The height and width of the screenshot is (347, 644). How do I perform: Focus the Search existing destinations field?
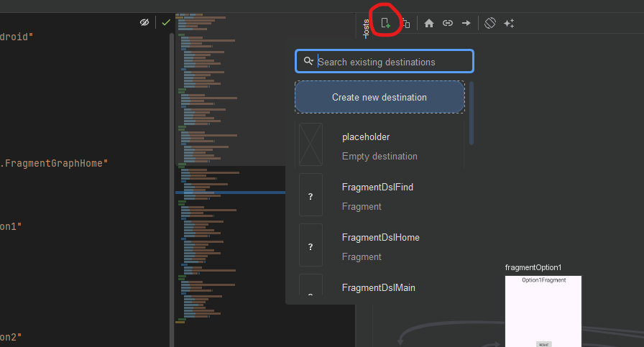385,61
